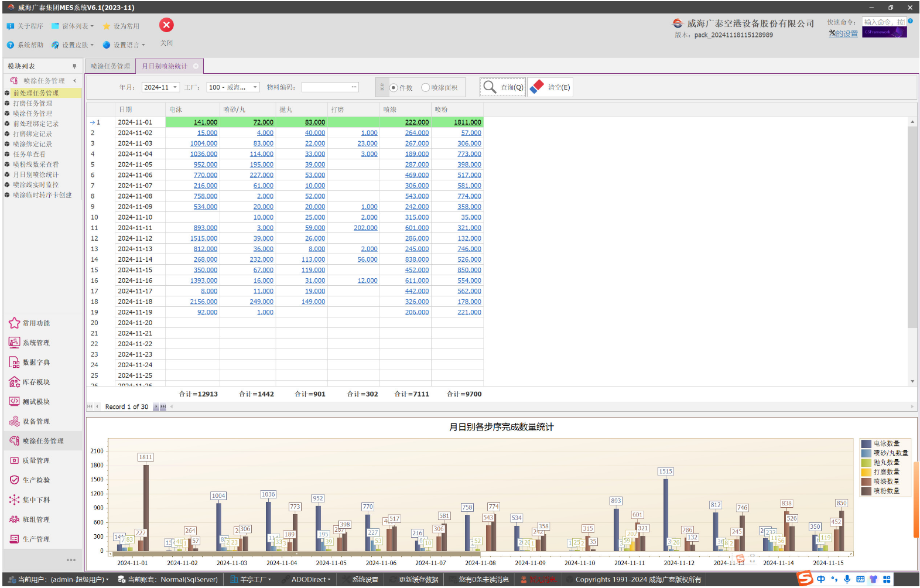Viewport: 920px width, 588px height.
Task: Jump to last record in navigator
Action: 163,407
